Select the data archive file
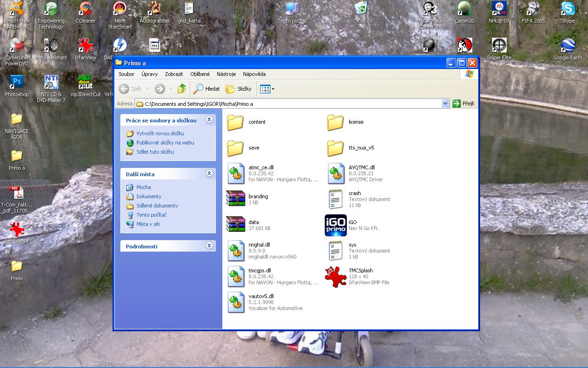 pyautogui.click(x=236, y=225)
